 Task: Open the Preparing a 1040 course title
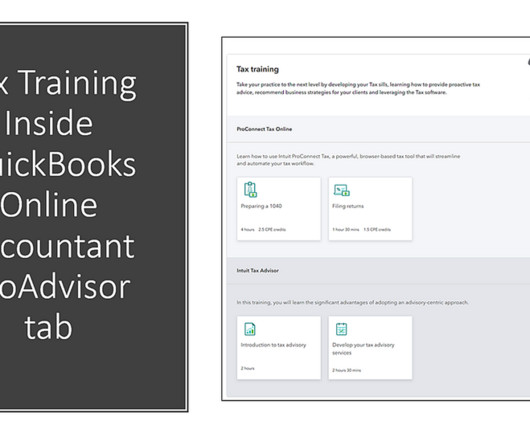coord(261,206)
